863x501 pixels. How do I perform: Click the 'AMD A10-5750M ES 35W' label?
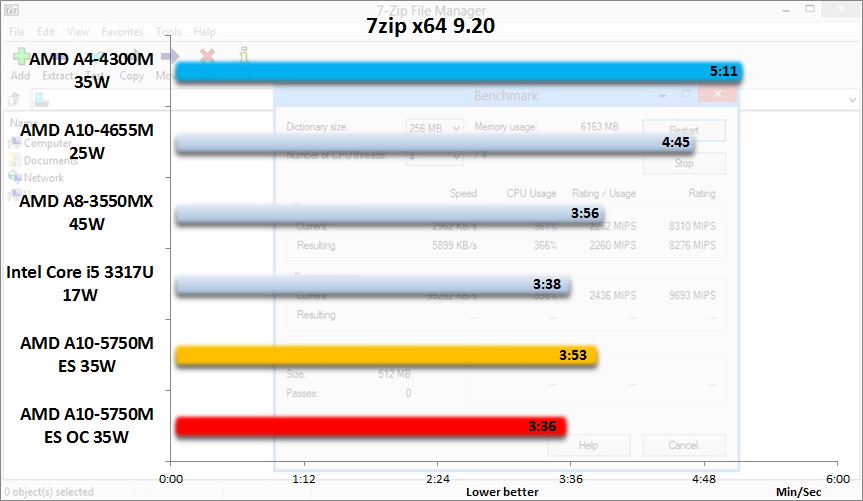87,355
